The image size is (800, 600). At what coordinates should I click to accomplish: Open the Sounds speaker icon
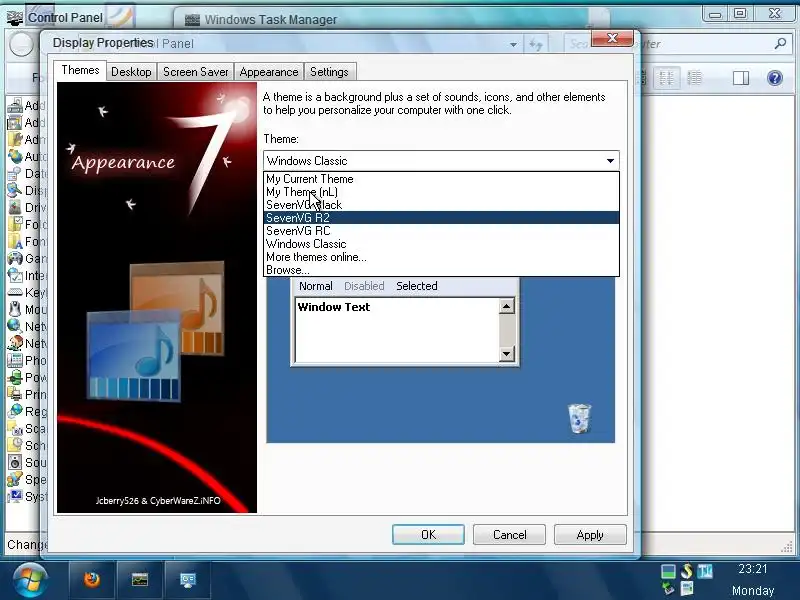point(15,462)
